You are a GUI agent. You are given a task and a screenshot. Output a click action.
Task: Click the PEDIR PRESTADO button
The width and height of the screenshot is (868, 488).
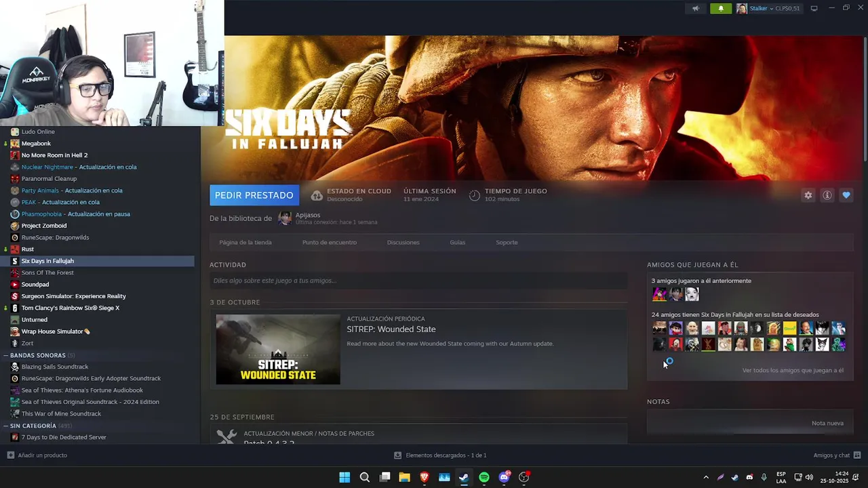[x=254, y=195]
